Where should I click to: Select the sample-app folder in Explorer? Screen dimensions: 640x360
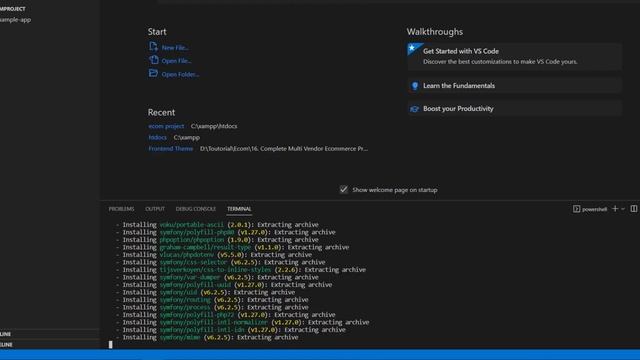coord(16,20)
